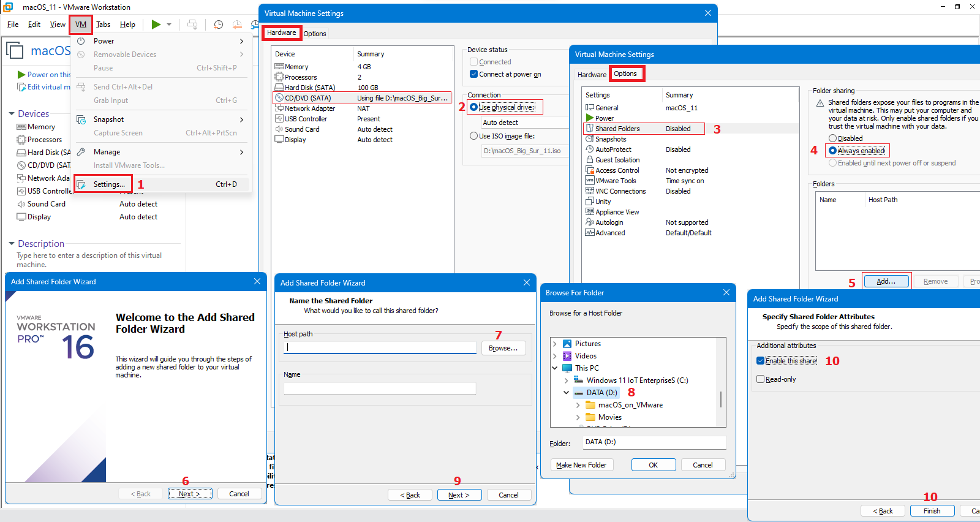The width and height of the screenshot is (980, 522).
Task: Click the Autologin icon in Options list
Action: [x=590, y=222]
